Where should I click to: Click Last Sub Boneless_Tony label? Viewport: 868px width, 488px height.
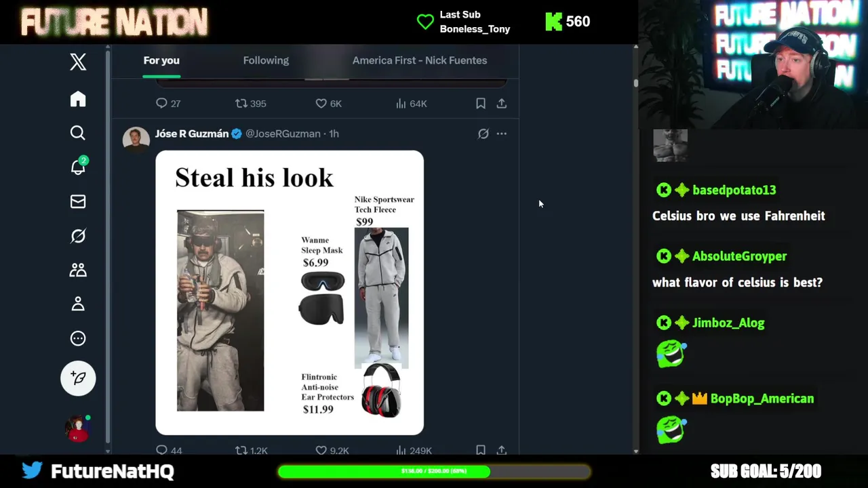pyautogui.click(x=475, y=22)
